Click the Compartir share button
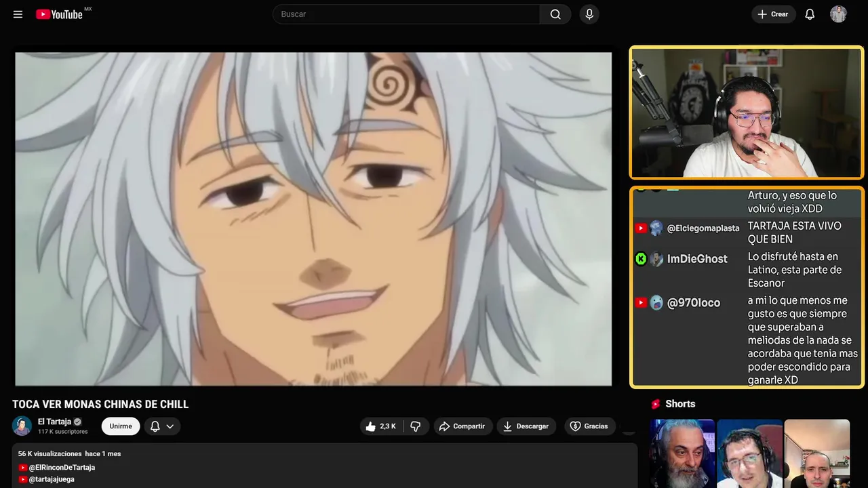Viewport: 868px width, 488px height. [462, 426]
